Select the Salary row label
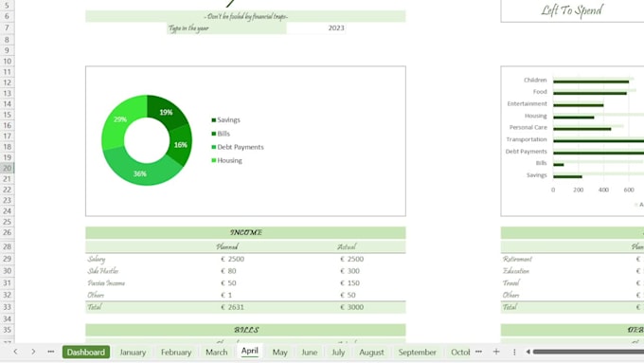 (97, 259)
